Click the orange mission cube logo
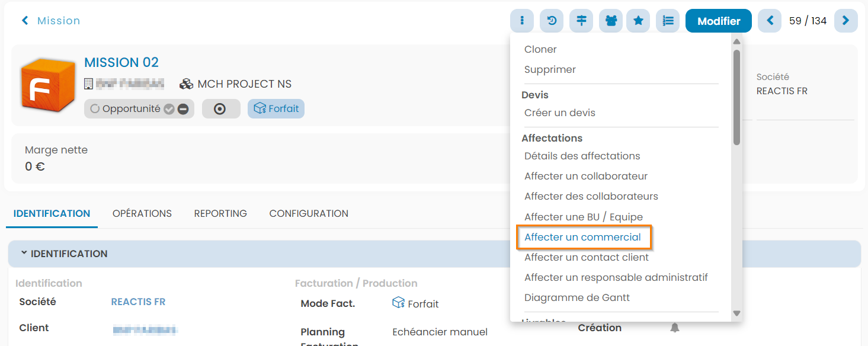 click(47, 86)
